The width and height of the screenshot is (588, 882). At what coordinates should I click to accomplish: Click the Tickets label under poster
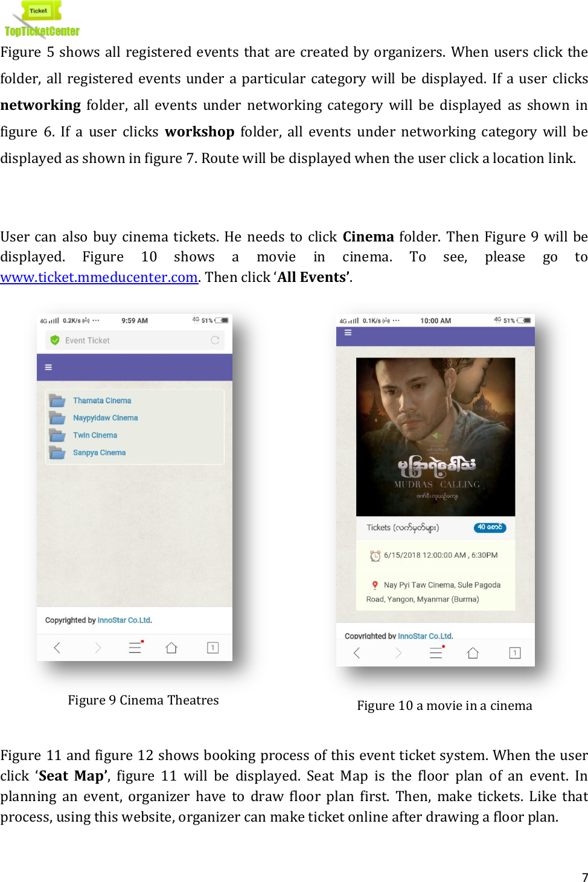coord(403,528)
